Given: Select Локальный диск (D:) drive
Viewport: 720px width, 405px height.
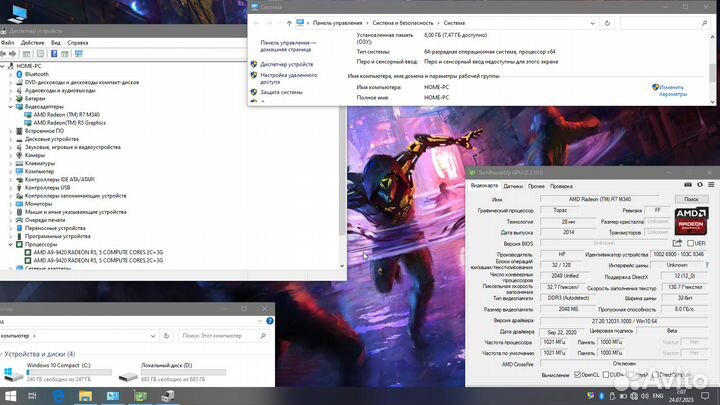Looking at the screenshot, I should click(x=172, y=372).
